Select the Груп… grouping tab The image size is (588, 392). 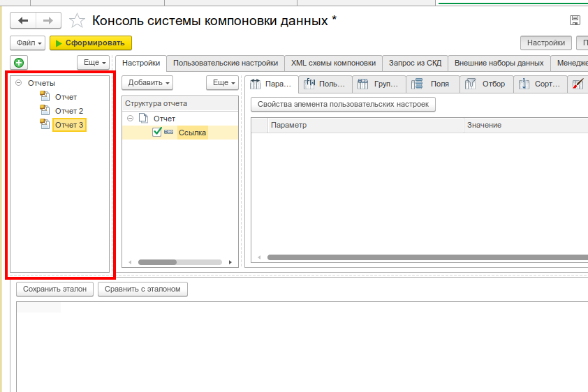(378, 84)
